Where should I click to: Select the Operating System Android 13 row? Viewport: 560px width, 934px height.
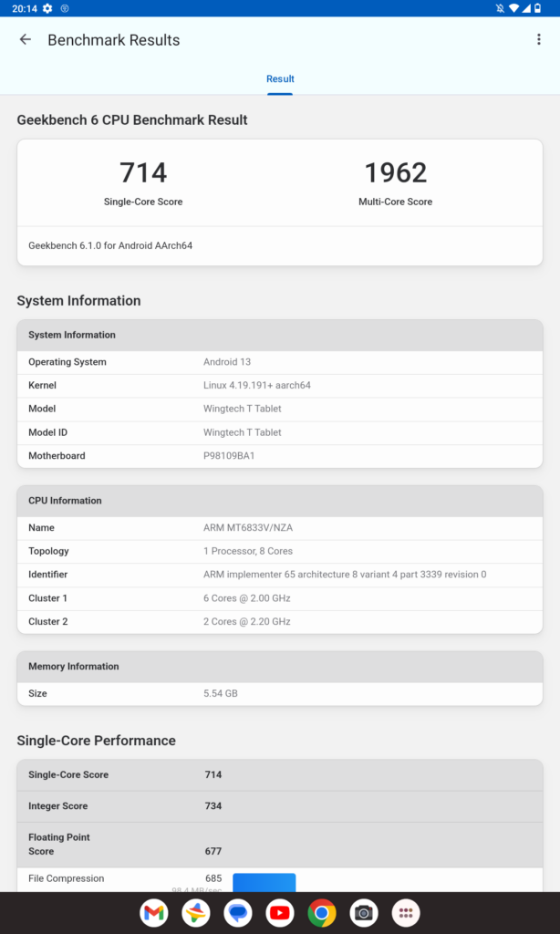[x=280, y=362]
